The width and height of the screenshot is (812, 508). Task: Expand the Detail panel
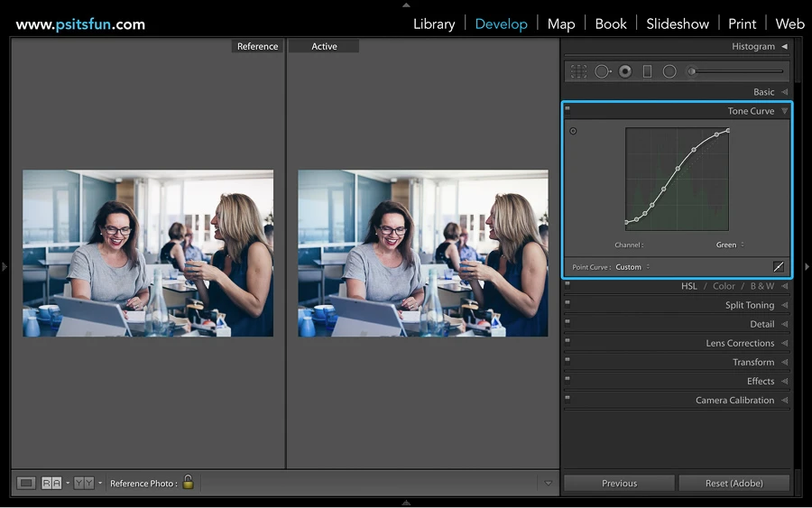(x=785, y=324)
